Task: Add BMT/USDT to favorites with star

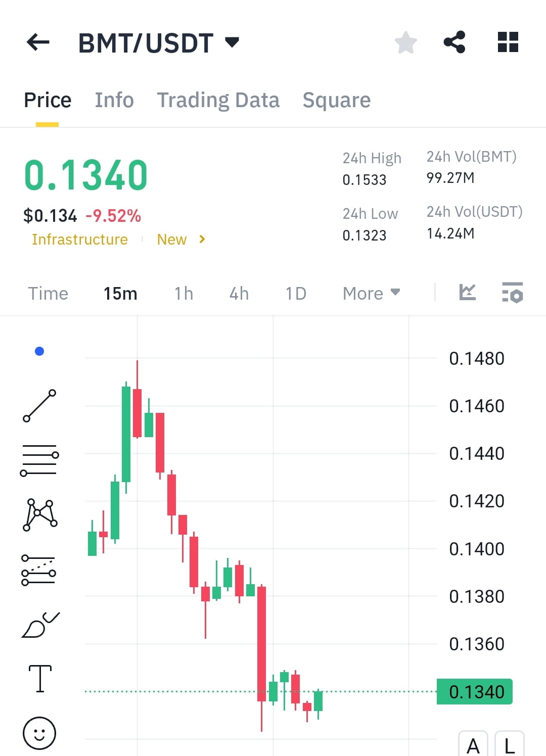Action: [405, 42]
